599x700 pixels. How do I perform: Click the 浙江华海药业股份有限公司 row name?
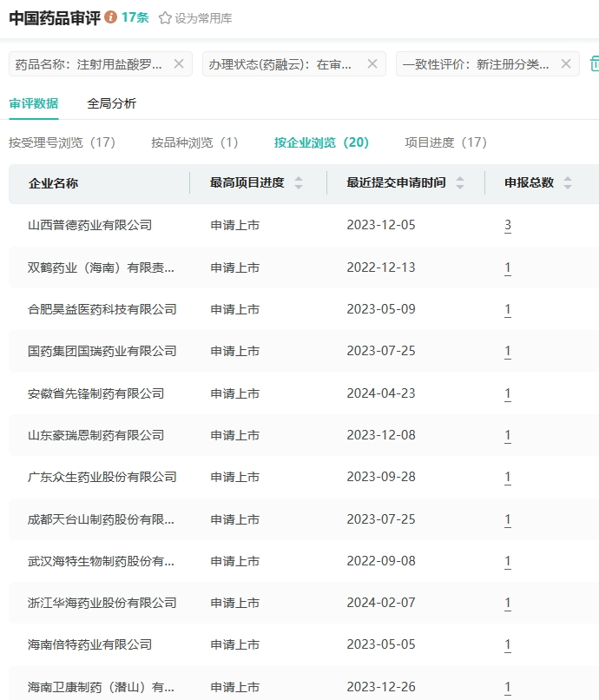click(x=102, y=603)
